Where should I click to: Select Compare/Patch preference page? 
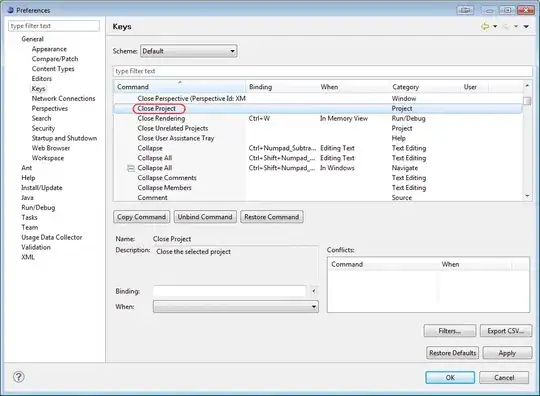click(x=55, y=59)
